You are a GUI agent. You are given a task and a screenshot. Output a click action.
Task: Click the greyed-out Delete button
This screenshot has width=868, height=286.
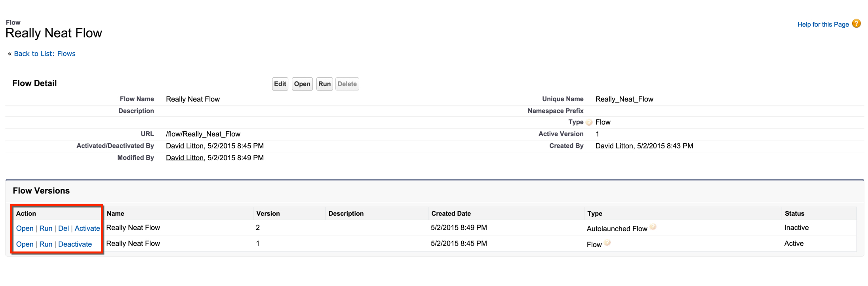tap(347, 84)
